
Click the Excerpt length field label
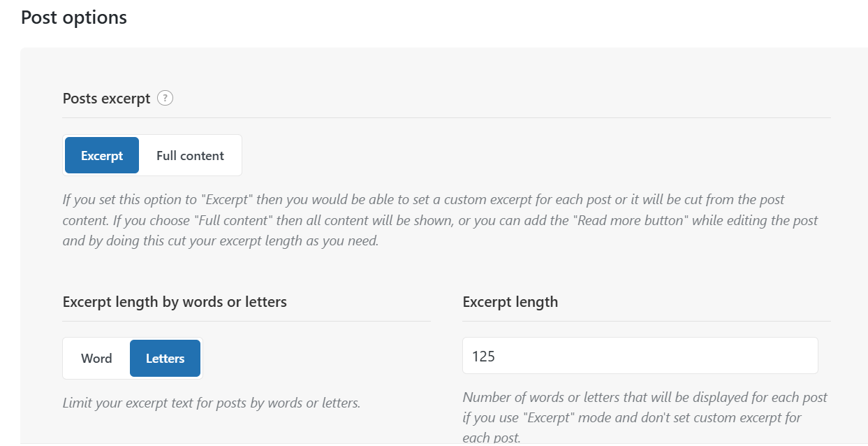[510, 302]
